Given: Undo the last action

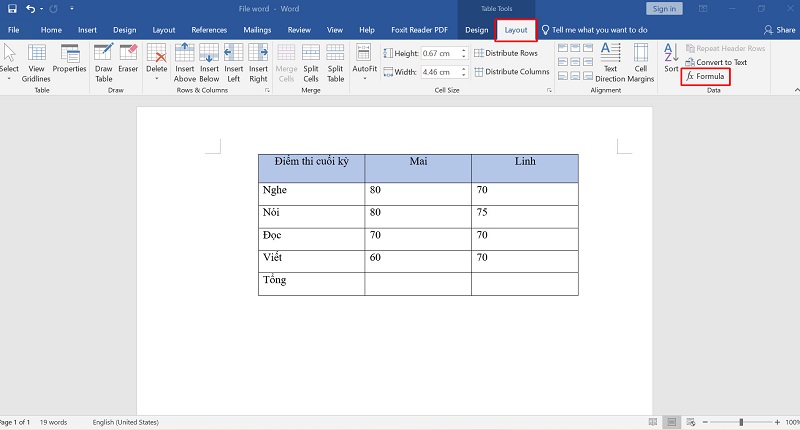Looking at the screenshot, I should point(31,9).
